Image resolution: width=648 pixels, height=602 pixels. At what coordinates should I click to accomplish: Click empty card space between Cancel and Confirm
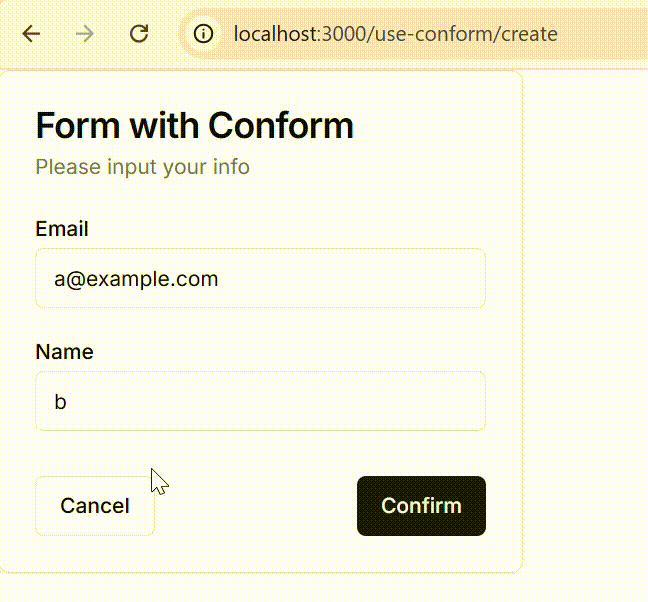pos(256,506)
